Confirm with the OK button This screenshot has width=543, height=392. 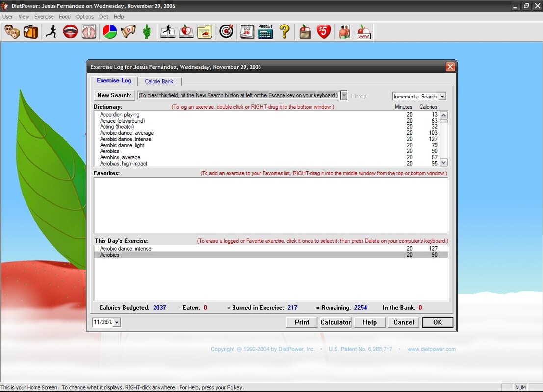point(438,322)
